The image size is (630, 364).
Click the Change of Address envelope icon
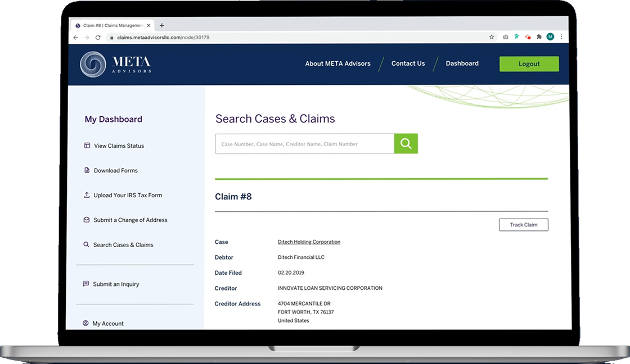click(87, 220)
